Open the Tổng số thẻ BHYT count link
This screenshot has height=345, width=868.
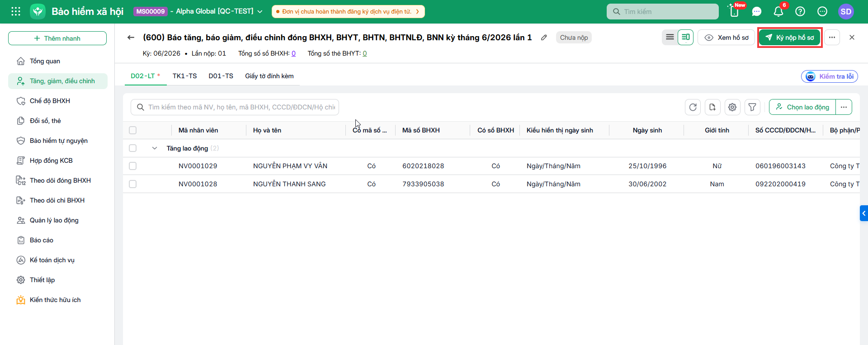(365, 53)
